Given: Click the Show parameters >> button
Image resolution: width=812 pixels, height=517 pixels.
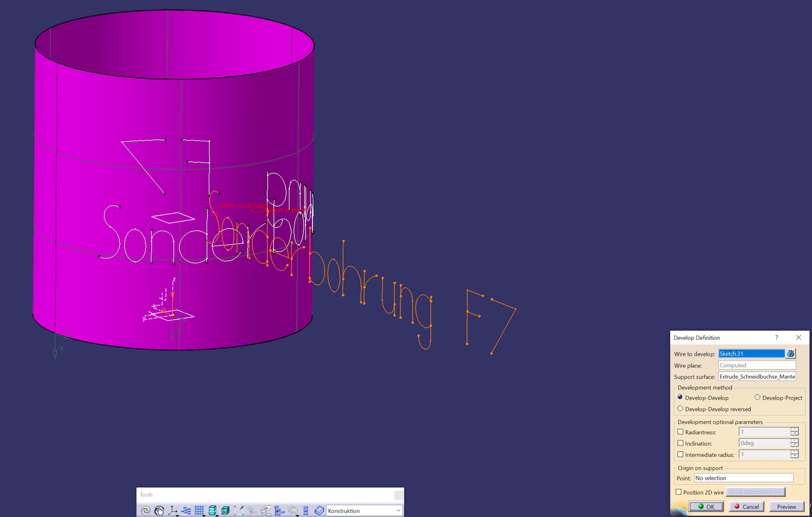Looking at the screenshot, I should pos(755,492).
